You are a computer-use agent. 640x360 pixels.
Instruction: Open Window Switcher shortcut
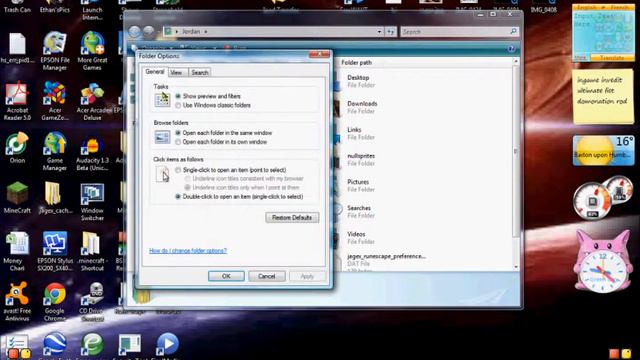(92, 202)
